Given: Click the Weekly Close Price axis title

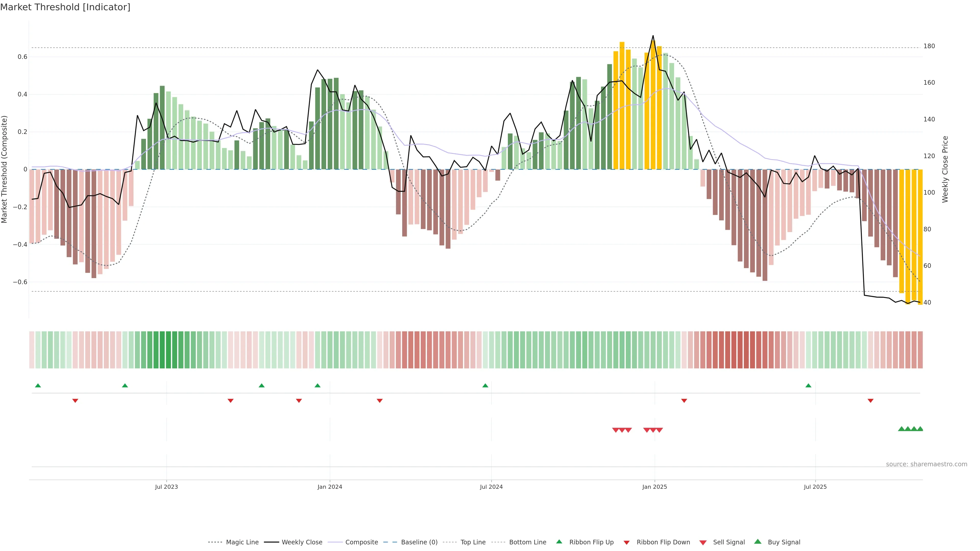Looking at the screenshot, I should click(x=945, y=169).
